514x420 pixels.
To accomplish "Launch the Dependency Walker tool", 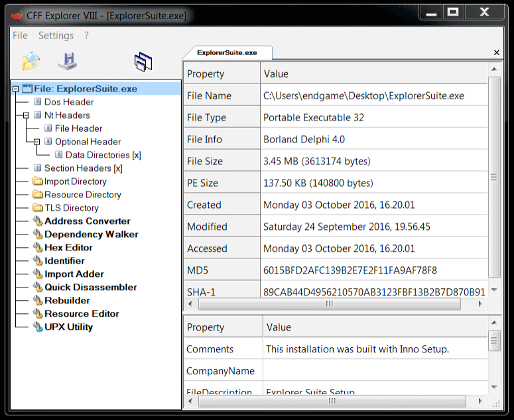I will click(91, 235).
